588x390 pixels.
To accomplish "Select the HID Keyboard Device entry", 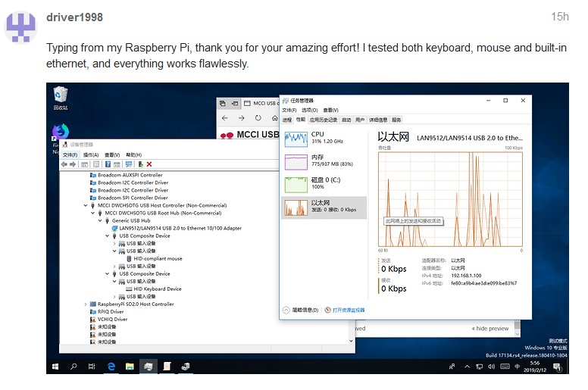I will [x=154, y=289].
